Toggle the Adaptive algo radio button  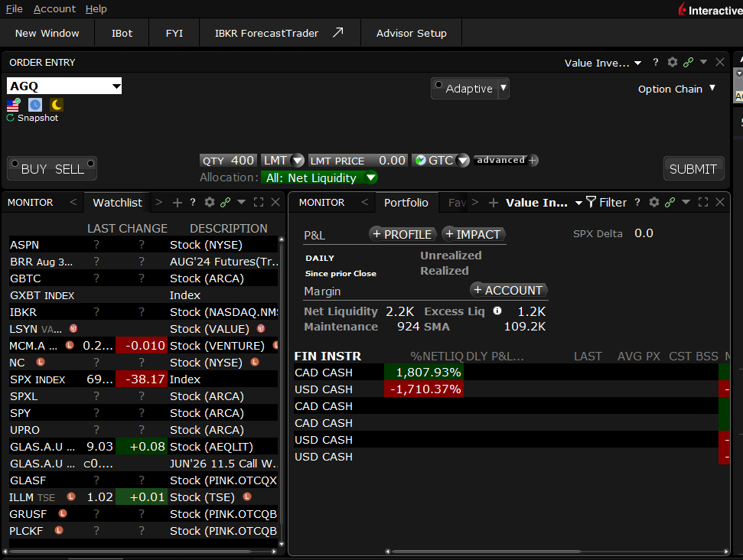click(438, 85)
